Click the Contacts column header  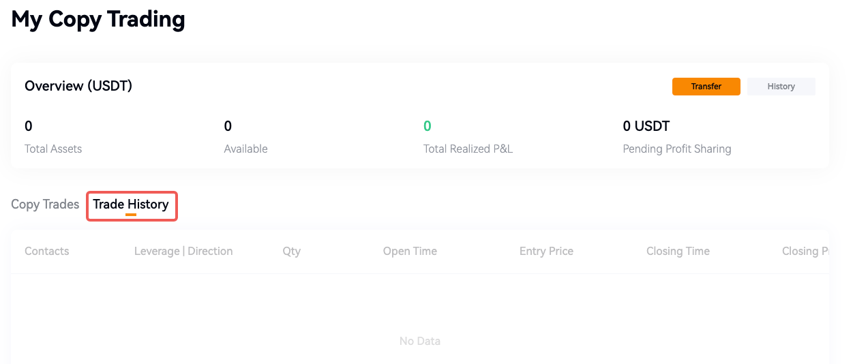[46, 251]
